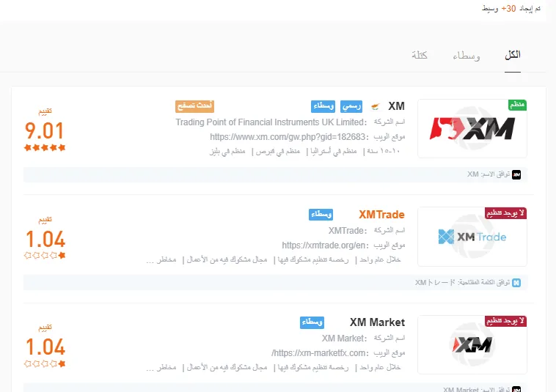Click the منظم في بليز label on XM row
The image size is (556, 392).
point(227,151)
